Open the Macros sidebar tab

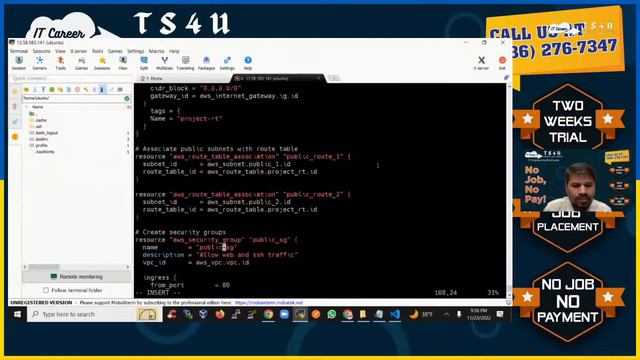[x=15, y=122]
